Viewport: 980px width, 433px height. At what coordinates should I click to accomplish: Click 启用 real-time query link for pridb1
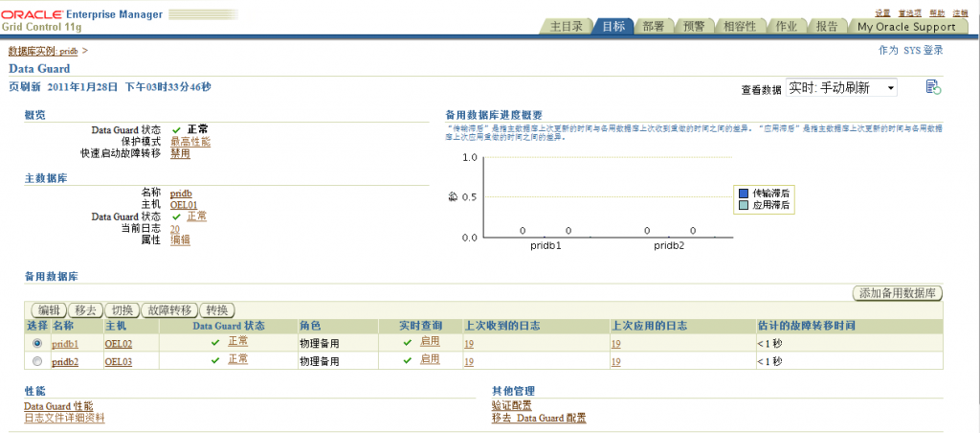pyautogui.click(x=430, y=341)
